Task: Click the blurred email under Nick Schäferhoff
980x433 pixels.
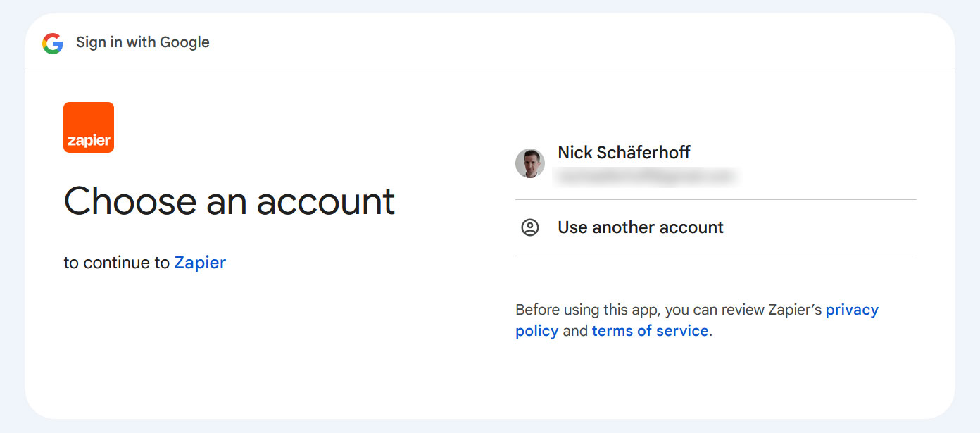Action: [646, 176]
